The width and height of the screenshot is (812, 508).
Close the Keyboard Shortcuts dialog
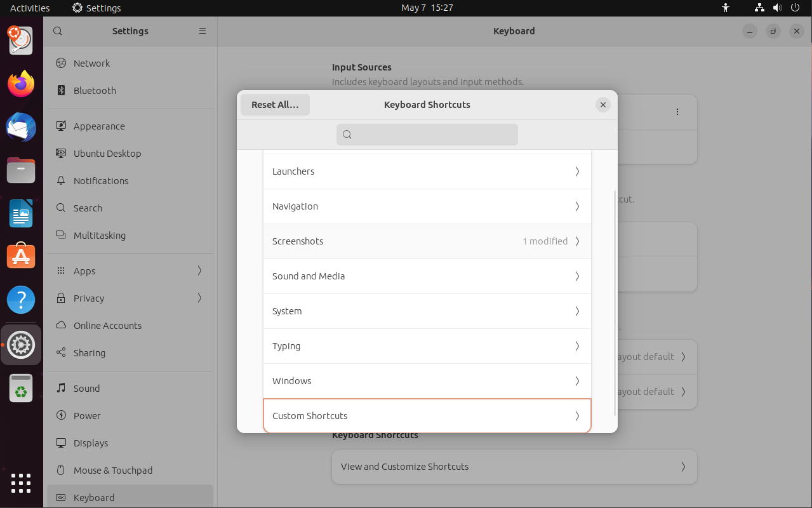click(x=603, y=105)
